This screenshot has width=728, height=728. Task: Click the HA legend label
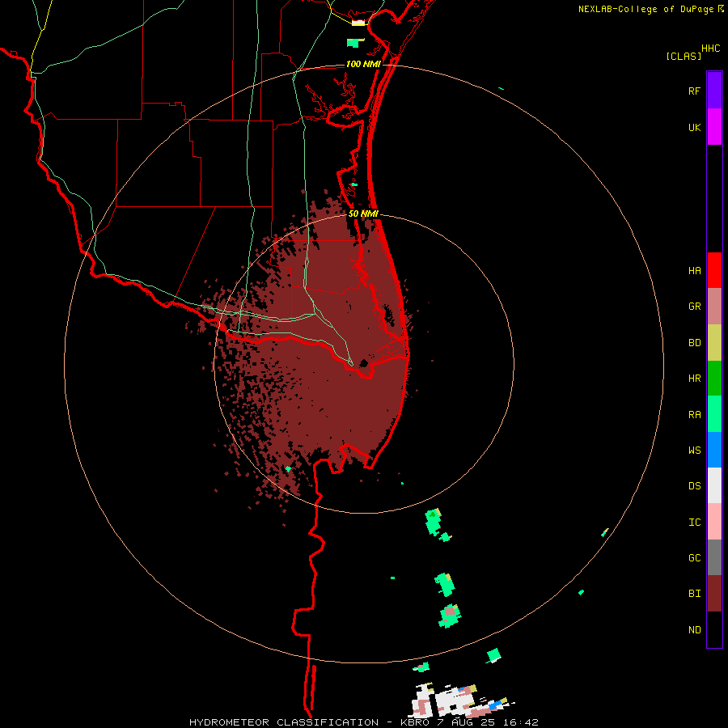(694, 271)
